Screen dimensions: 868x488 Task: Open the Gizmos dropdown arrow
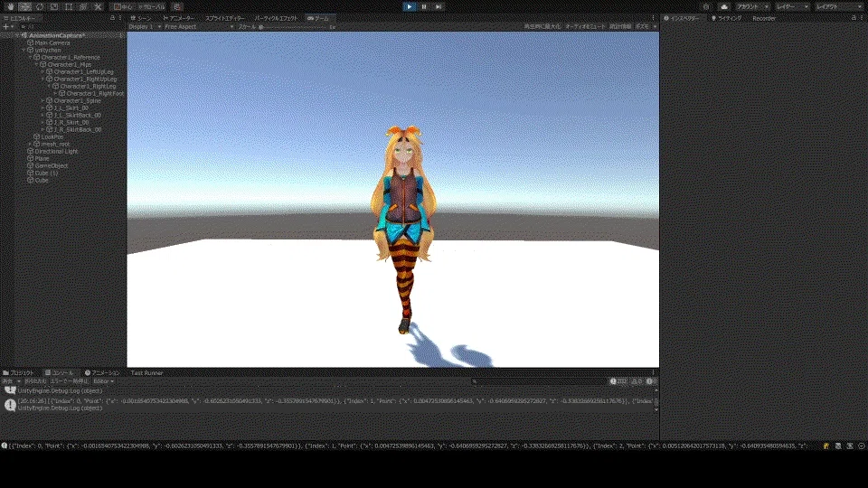point(655,26)
